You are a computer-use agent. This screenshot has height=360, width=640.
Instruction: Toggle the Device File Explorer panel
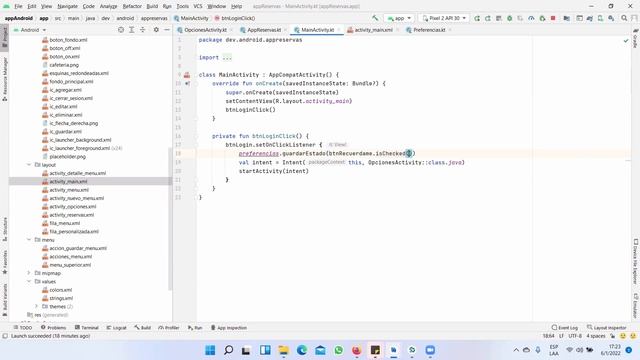tap(636, 261)
